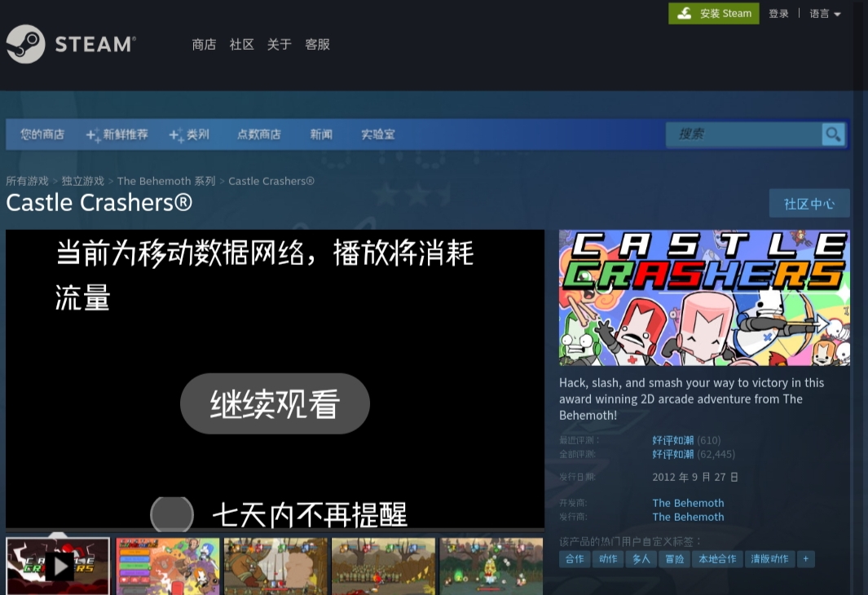Click the release date 2012 年 9 月 27 日

(x=695, y=477)
